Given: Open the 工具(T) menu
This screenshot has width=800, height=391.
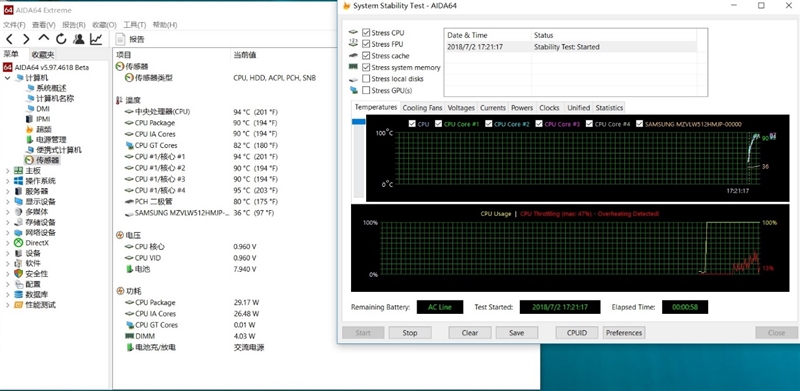Looking at the screenshot, I should (x=135, y=25).
